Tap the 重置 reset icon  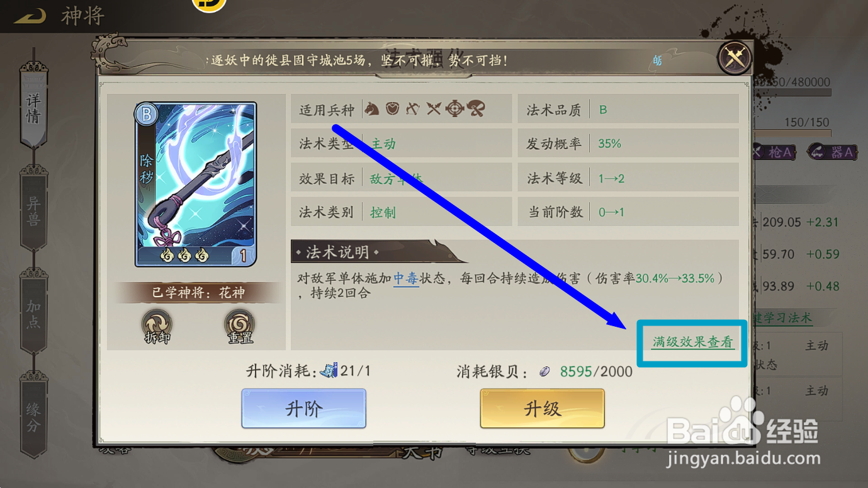[x=240, y=326]
